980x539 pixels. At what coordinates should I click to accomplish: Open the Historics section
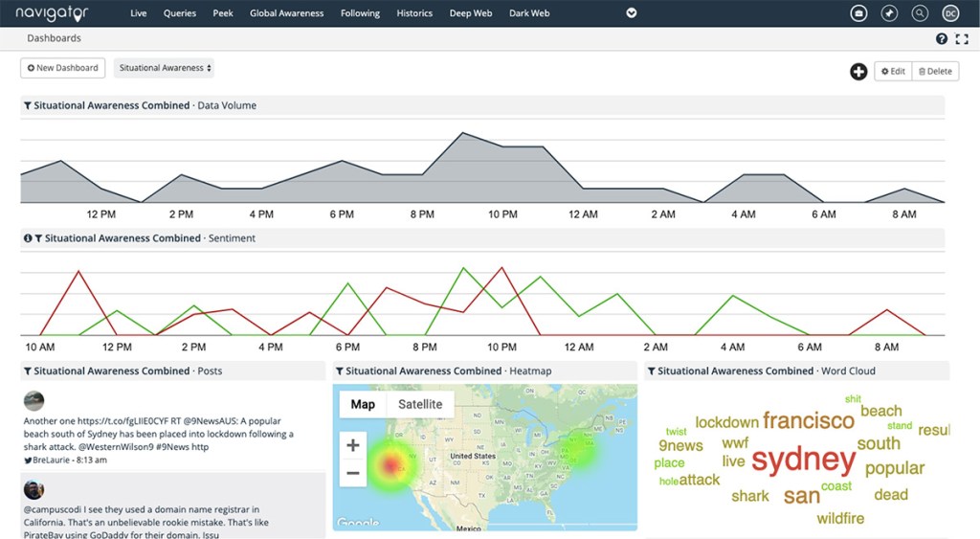[414, 13]
